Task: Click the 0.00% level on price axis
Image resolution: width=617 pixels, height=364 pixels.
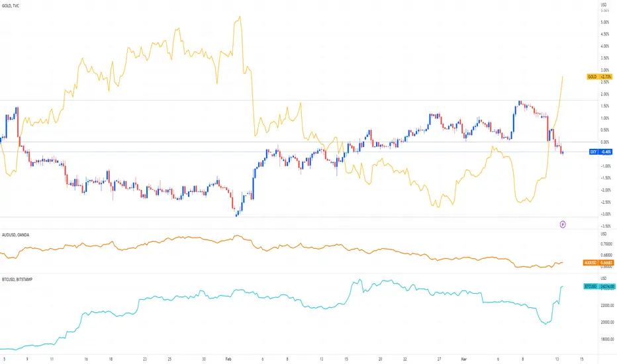Action: point(605,142)
